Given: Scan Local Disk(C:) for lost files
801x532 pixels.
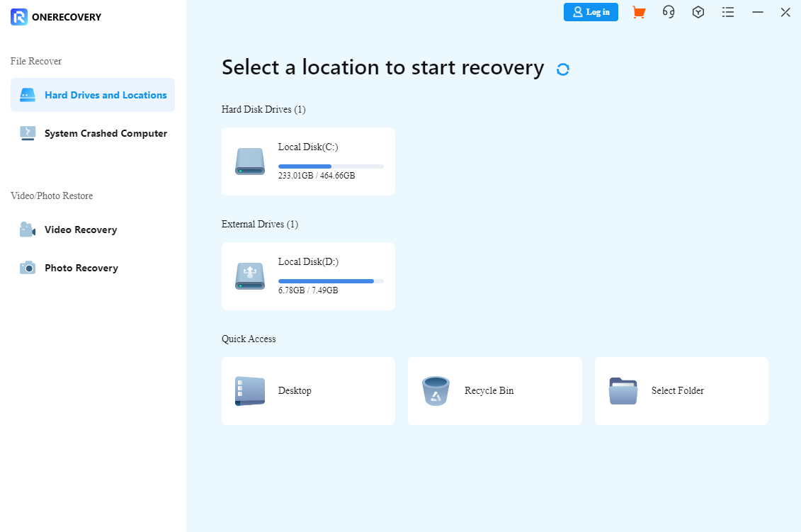Looking at the screenshot, I should pyautogui.click(x=308, y=161).
